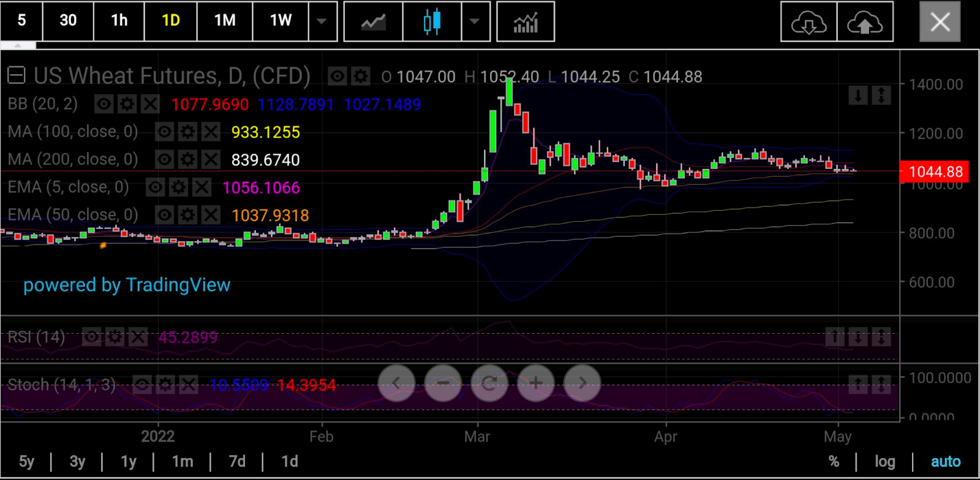Move RSI pane down
The width and height of the screenshot is (980, 480).
[858, 337]
